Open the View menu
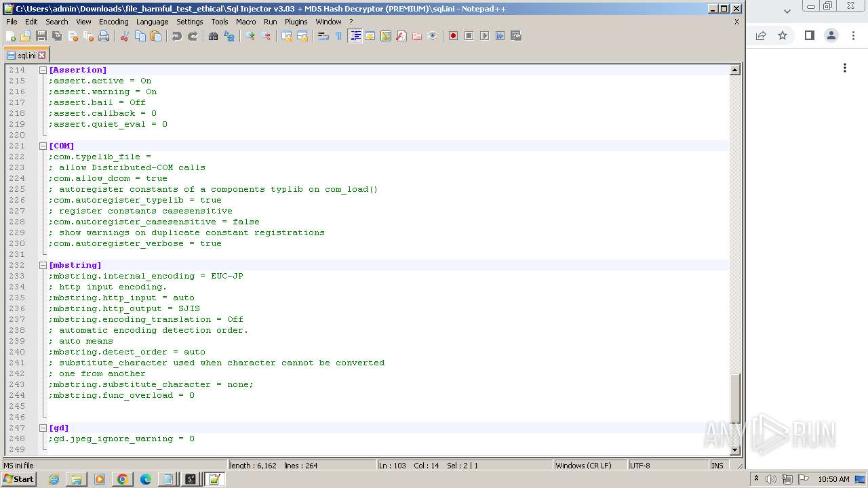Viewport: 868px width, 488px height. click(83, 22)
